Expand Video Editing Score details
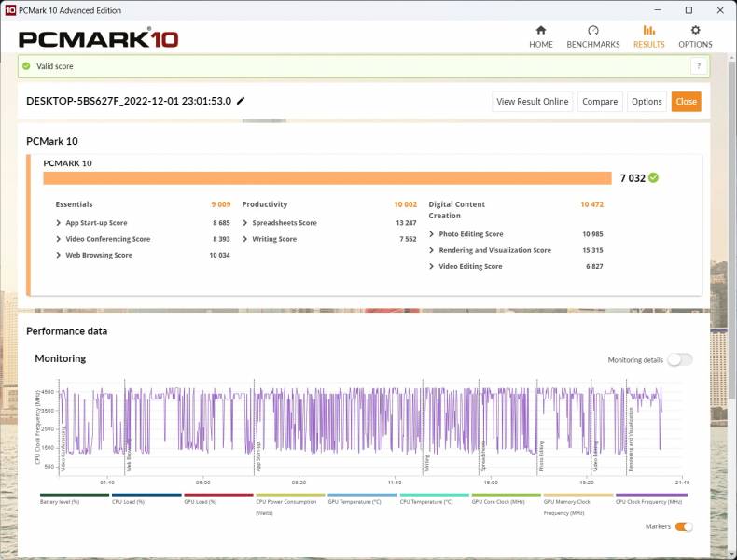Image resolution: width=737 pixels, height=560 pixels. [x=432, y=266]
